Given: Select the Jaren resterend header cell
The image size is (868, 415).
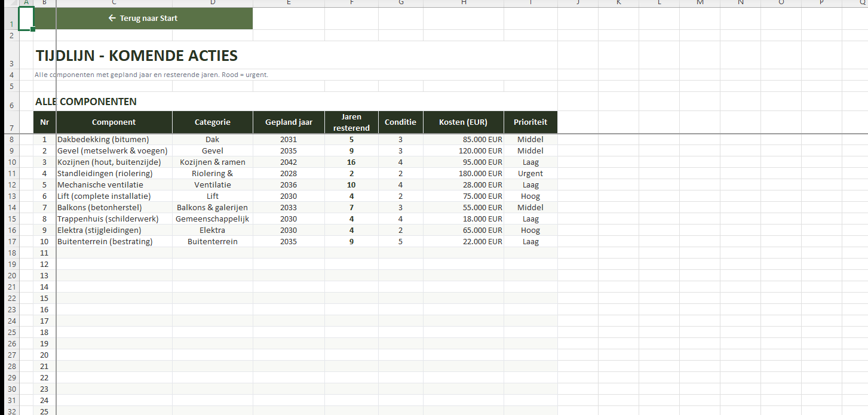Looking at the screenshot, I should [x=351, y=122].
